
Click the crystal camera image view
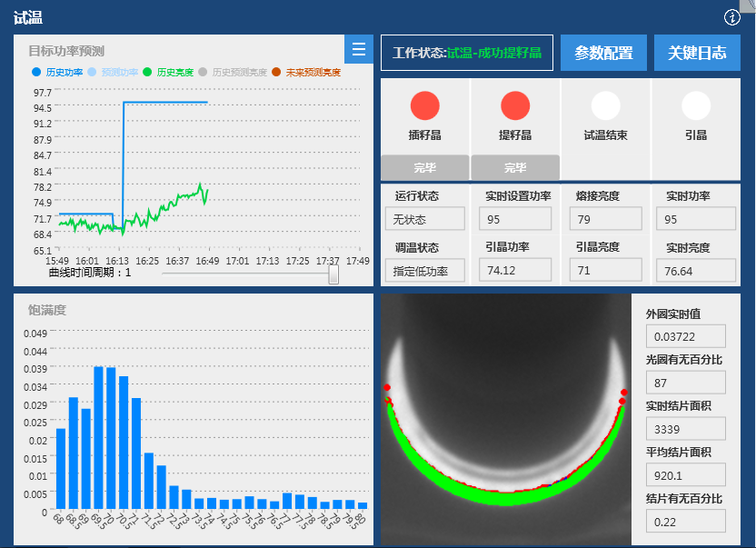pyautogui.click(x=505, y=418)
